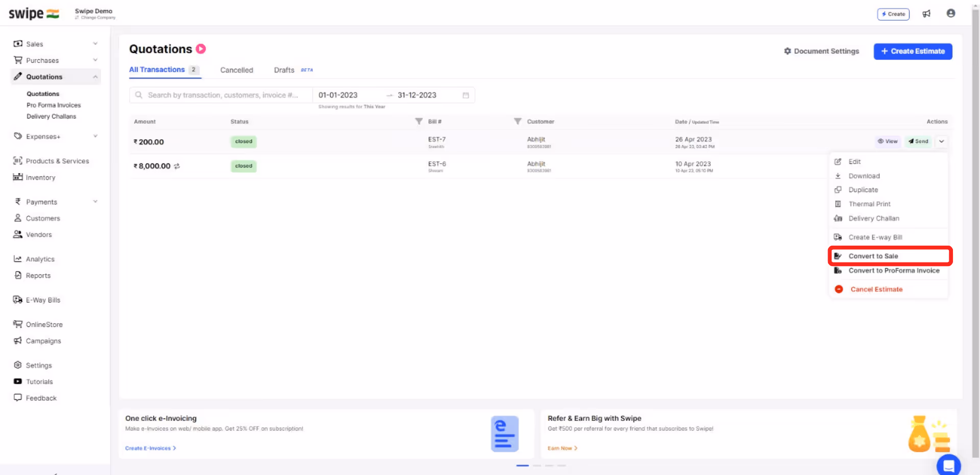Open the chat support bubble icon
The image size is (980, 475).
tap(949, 465)
